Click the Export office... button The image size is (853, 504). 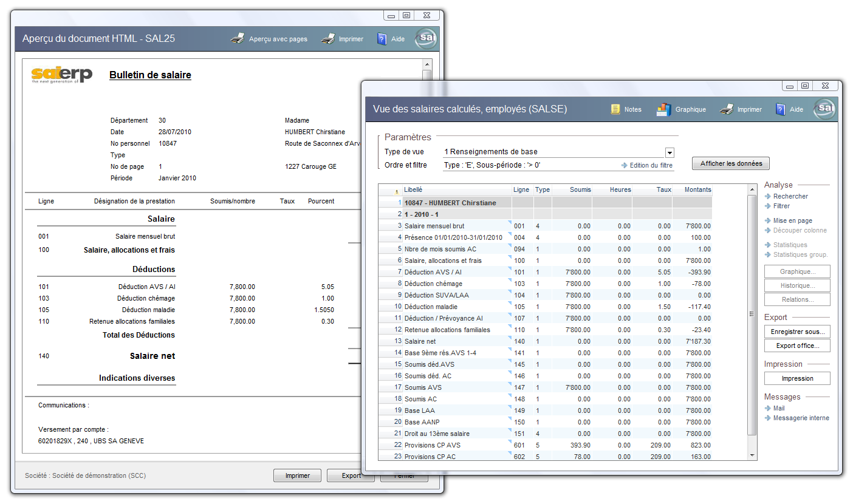(797, 346)
